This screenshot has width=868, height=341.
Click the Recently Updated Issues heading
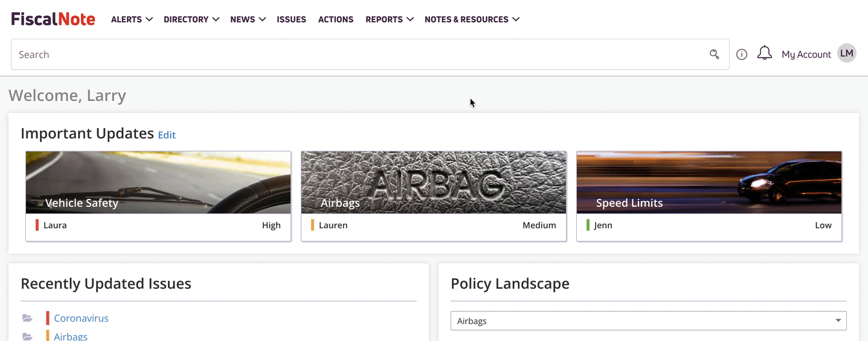[106, 284]
